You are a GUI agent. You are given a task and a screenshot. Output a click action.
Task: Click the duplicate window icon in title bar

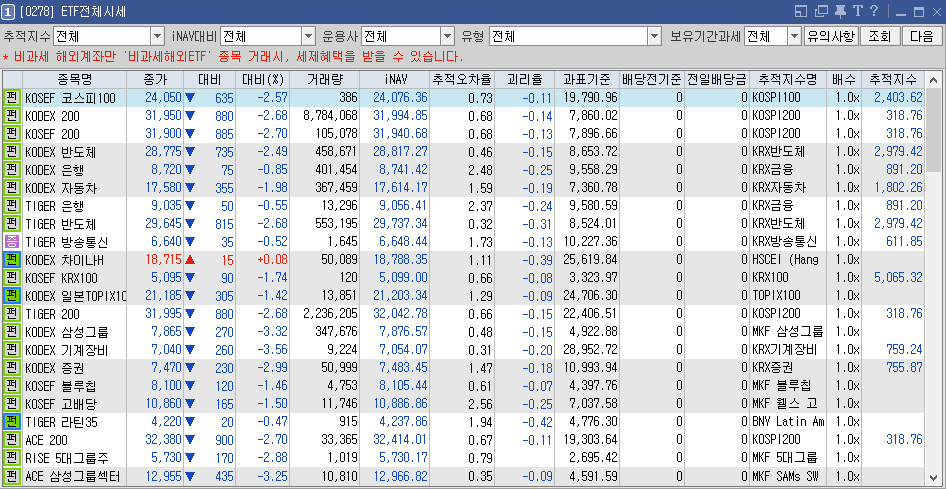point(821,11)
